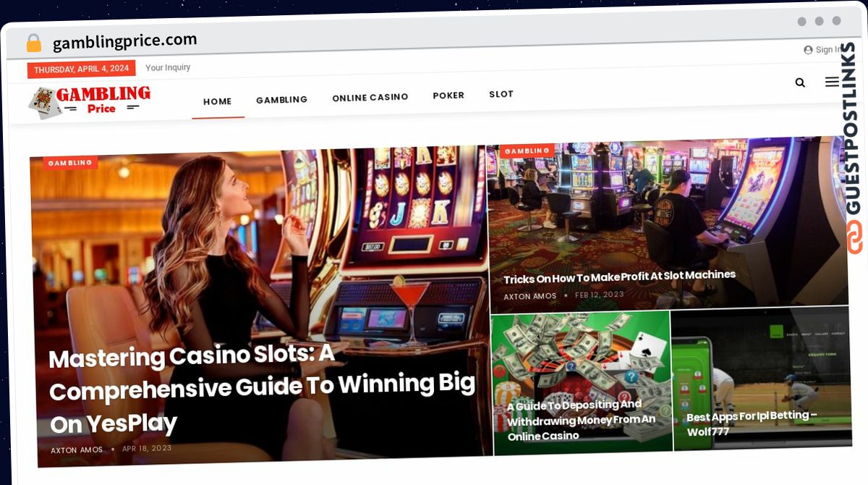Open Tricks On How To Make Profit article

(619, 277)
